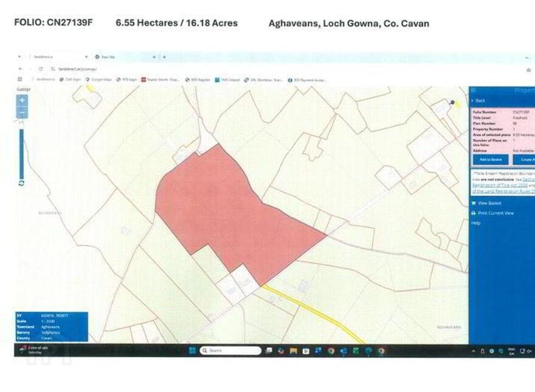
Task: Open the Daft login bookmark
Action: 70,80
